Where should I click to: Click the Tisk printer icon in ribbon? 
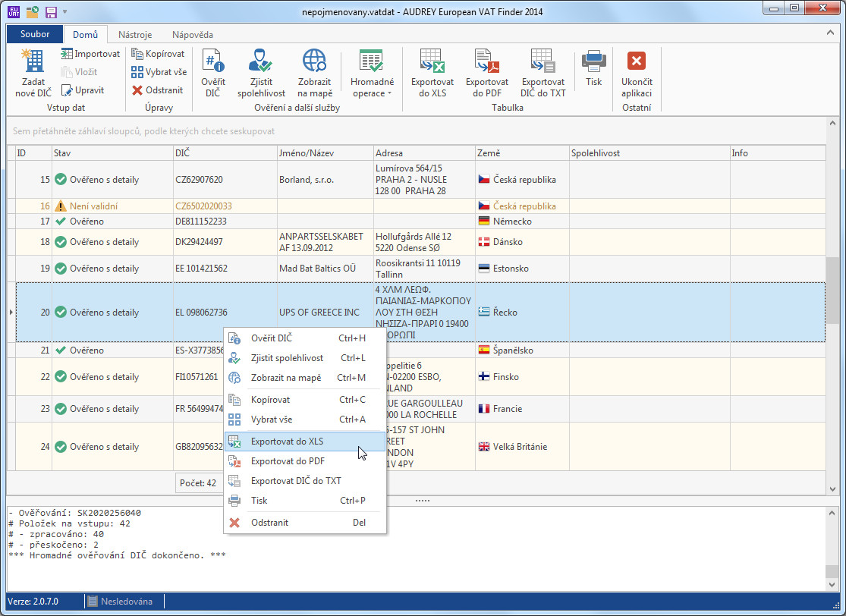tap(593, 61)
